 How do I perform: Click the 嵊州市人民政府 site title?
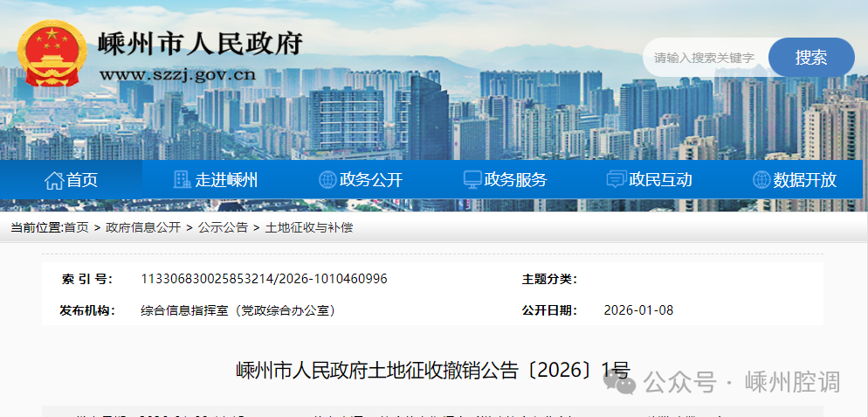coord(200,44)
